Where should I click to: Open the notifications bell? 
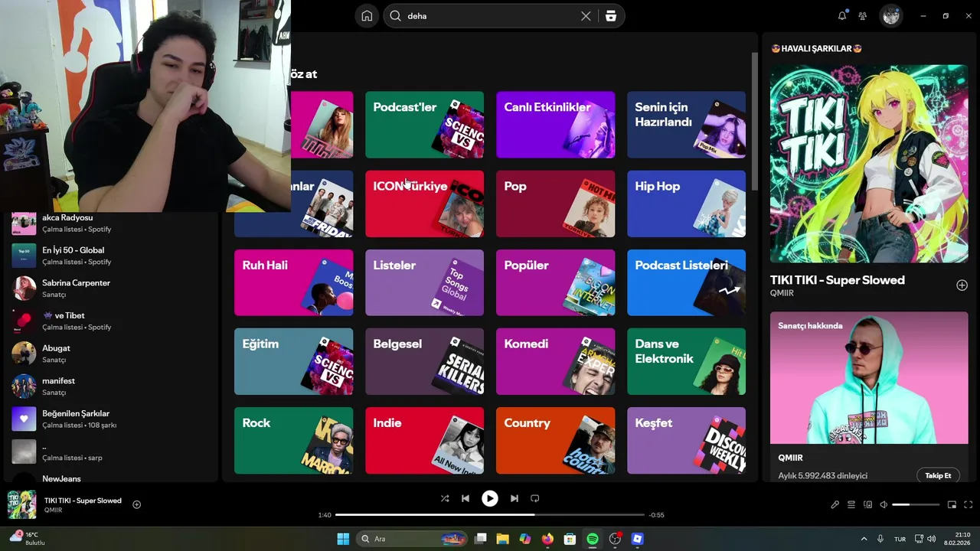[x=842, y=16]
